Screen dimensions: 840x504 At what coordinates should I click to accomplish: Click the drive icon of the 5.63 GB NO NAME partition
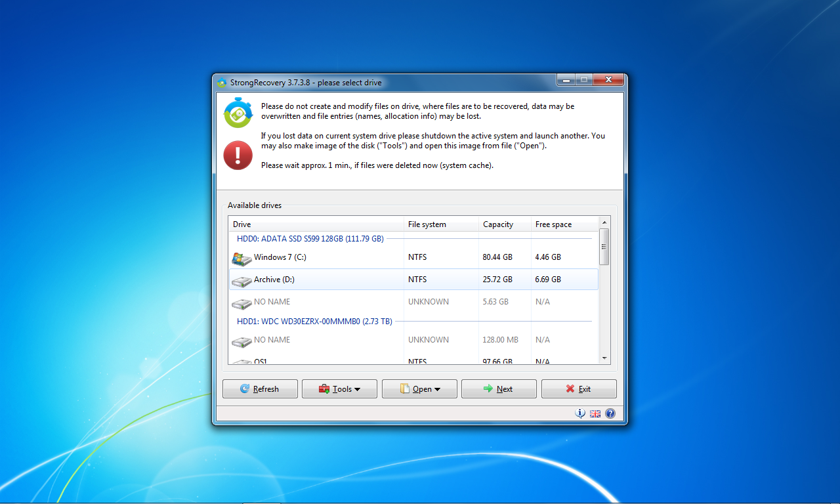241,303
